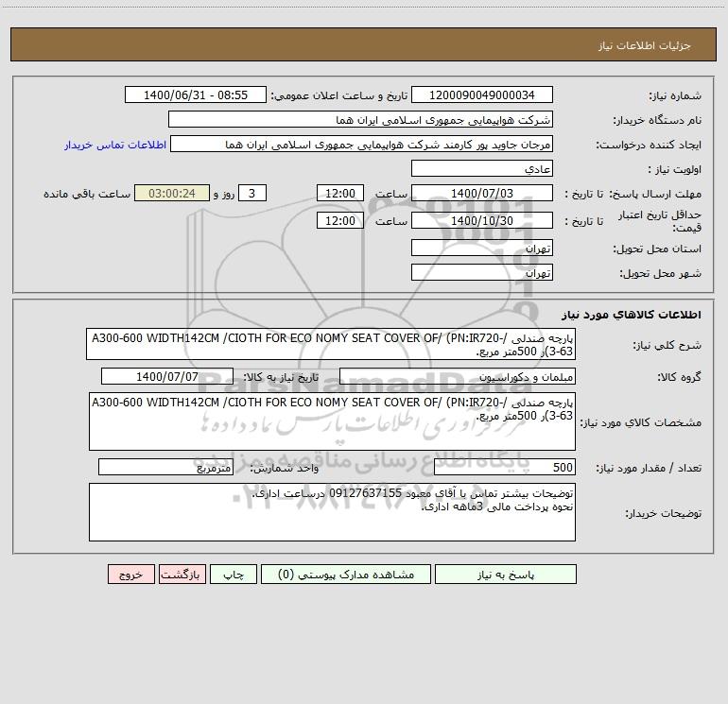
Task: Click the delivery city field 'تهران'
Action: (x=482, y=273)
